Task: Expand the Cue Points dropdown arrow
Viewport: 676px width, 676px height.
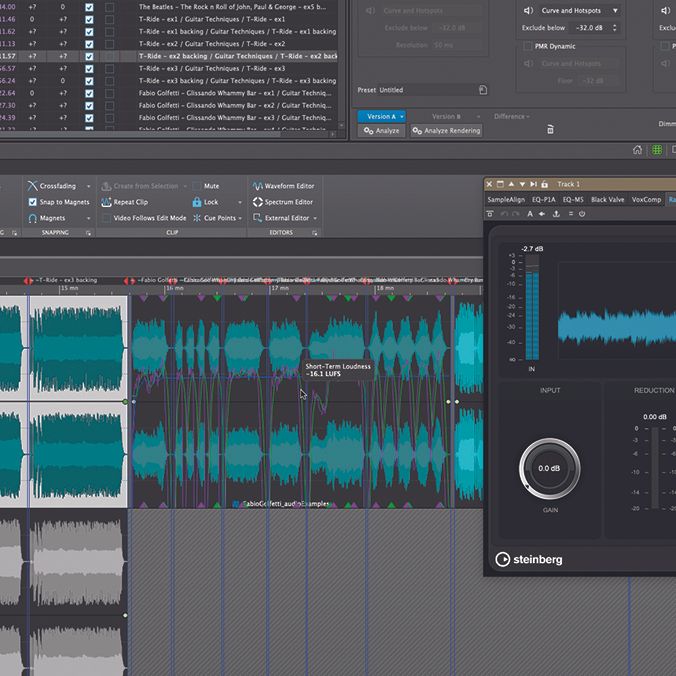Action: pos(240,219)
